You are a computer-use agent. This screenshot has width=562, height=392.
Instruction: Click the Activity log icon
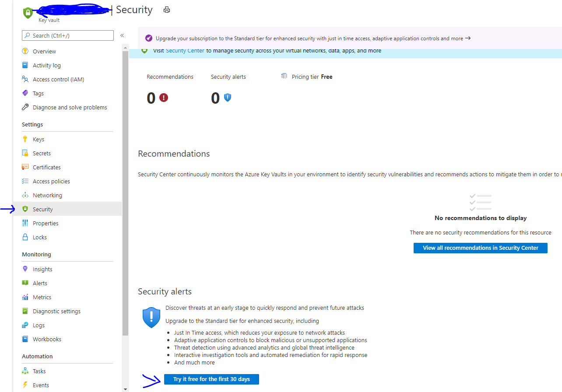(x=25, y=65)
